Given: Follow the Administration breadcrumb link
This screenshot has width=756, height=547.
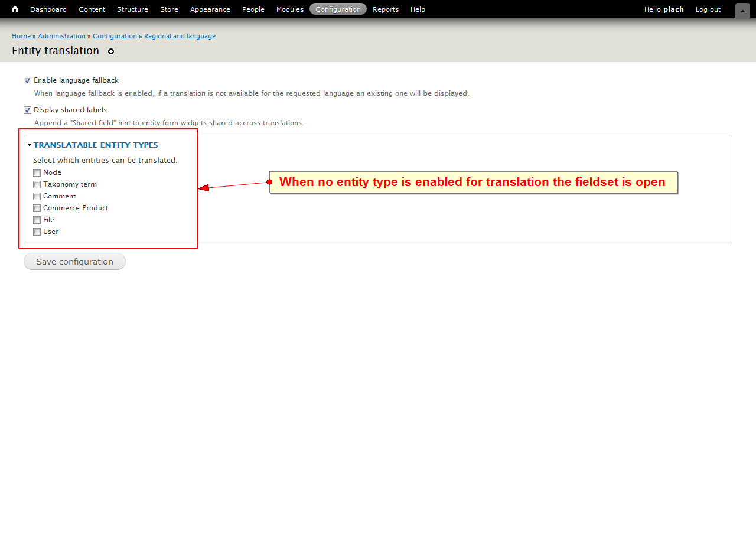Looking at the screenshot, I should click(x=62, y=36).
